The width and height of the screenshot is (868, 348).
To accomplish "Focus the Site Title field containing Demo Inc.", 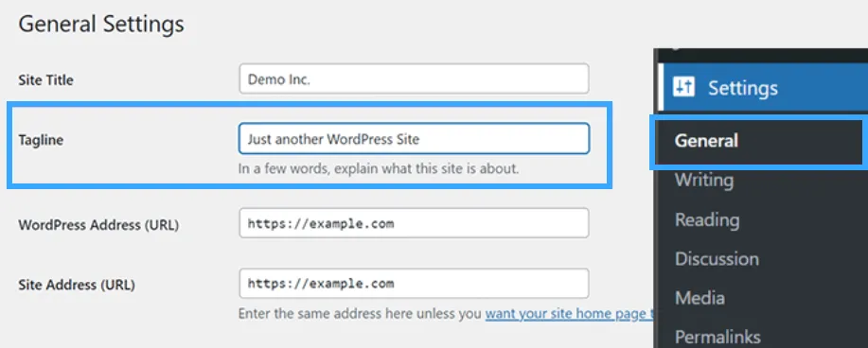I will (x=414, y=79).
